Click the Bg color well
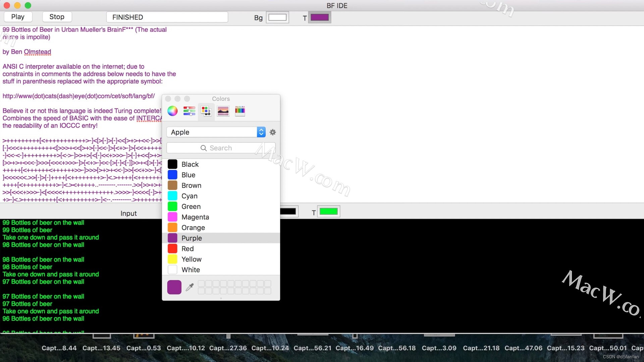Screen dimensions: 644x362 click(277, 17)
